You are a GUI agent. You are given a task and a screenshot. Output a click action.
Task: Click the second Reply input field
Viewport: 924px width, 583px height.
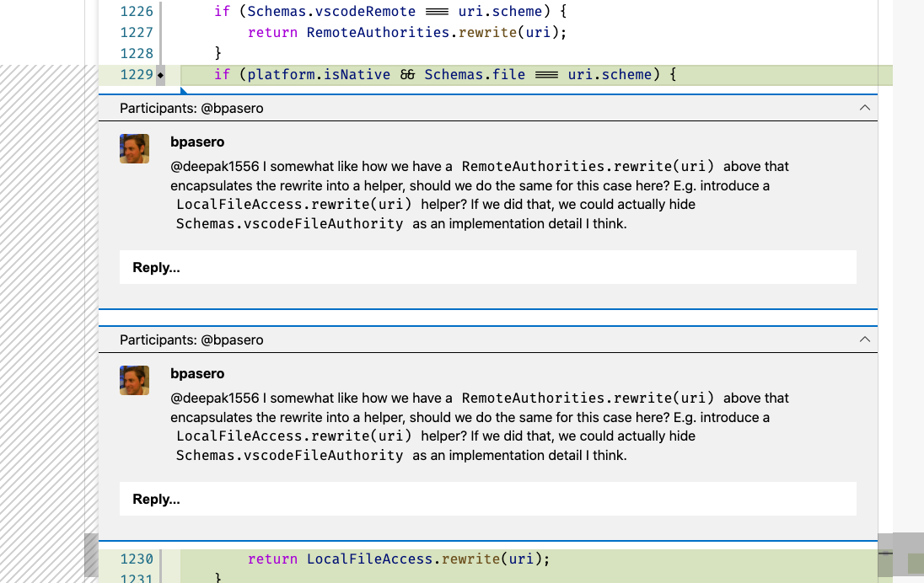click(x=487, y=498)
